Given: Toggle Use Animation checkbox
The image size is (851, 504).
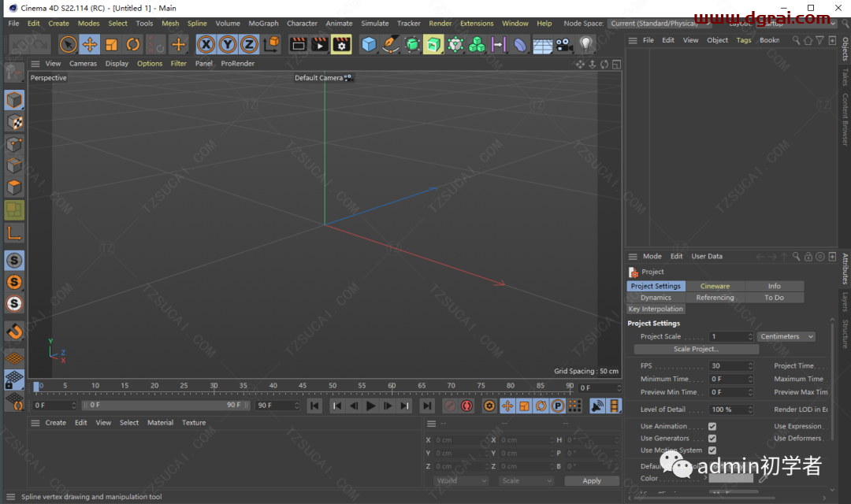Looking at the screenshot, I should pyautogui.click(x=712, y=426).
